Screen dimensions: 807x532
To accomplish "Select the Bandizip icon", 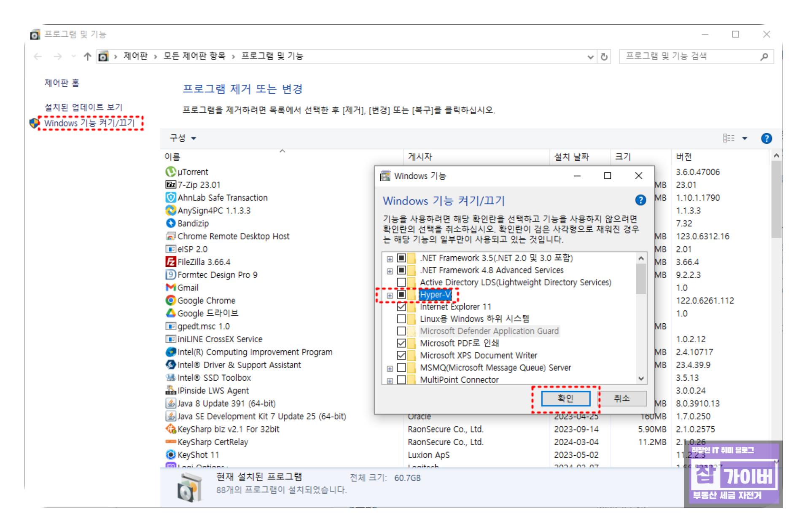I will (170, 223).
